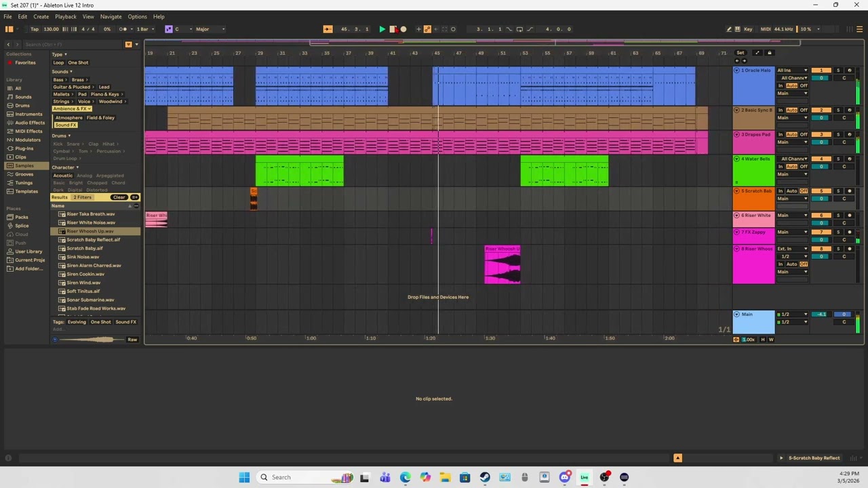Open Windows Start menu on the taskbar
This screenshot has height=488, width=868.
click(244, 477)
